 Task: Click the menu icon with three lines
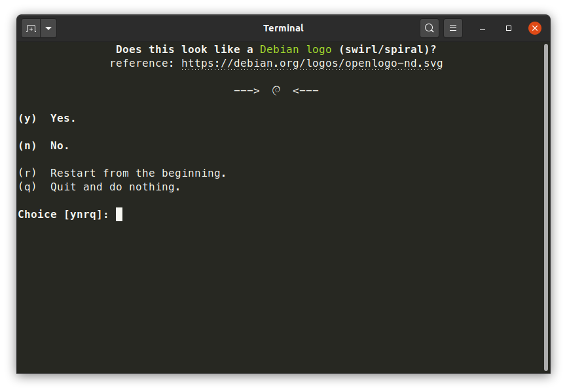pos(453,28)
